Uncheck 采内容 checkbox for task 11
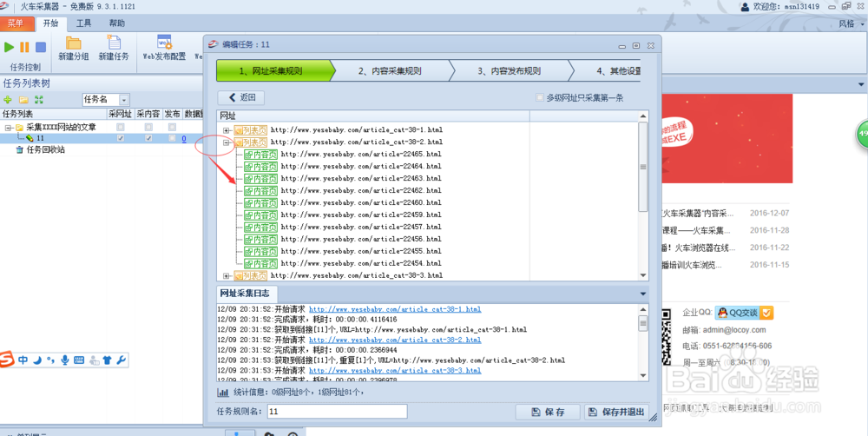 148,138
